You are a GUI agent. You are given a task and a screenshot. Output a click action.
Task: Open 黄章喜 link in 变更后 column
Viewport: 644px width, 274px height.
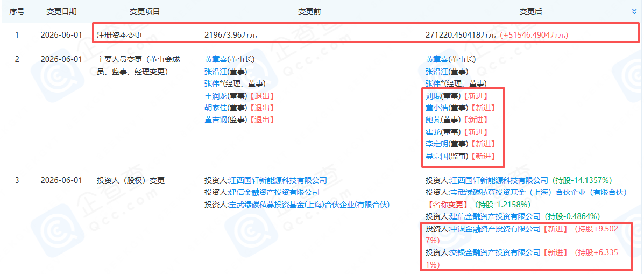tap(436, 59)
